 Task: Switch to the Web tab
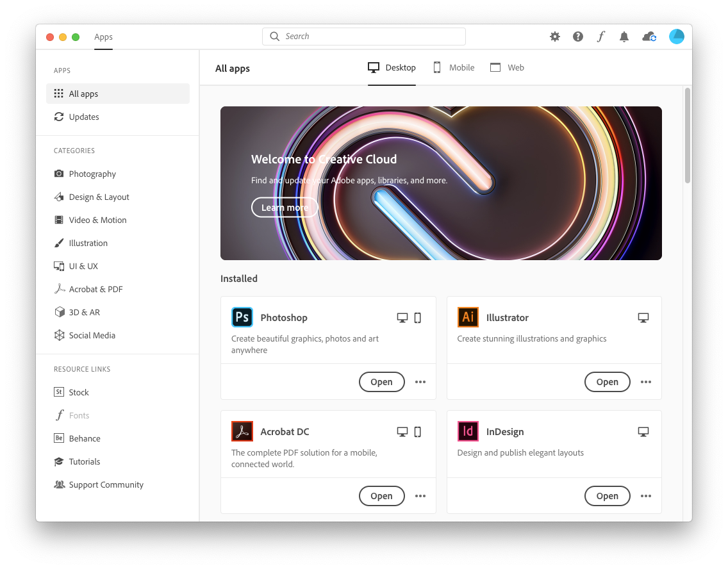click(x=507, y=68)
